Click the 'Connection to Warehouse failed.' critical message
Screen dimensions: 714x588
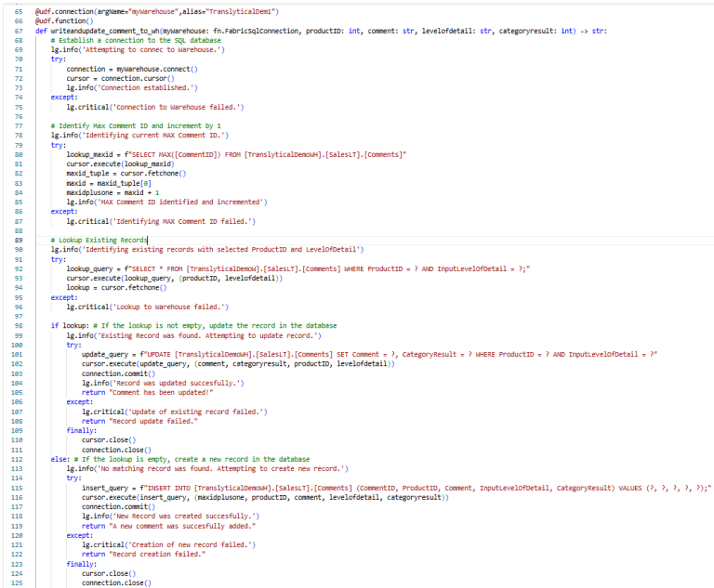pyautogui.click(x=178, y=107)
